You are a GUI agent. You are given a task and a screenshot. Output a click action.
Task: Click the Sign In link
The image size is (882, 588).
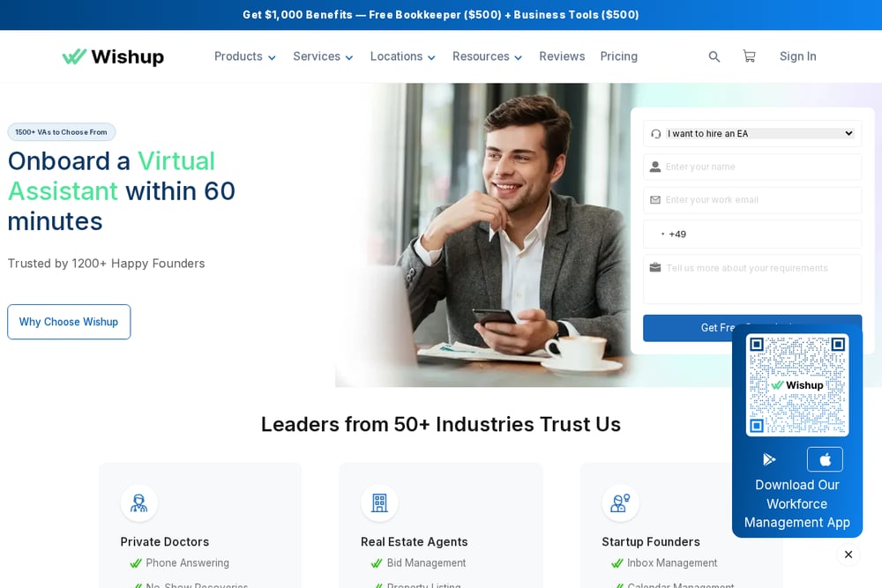point(797,56)
